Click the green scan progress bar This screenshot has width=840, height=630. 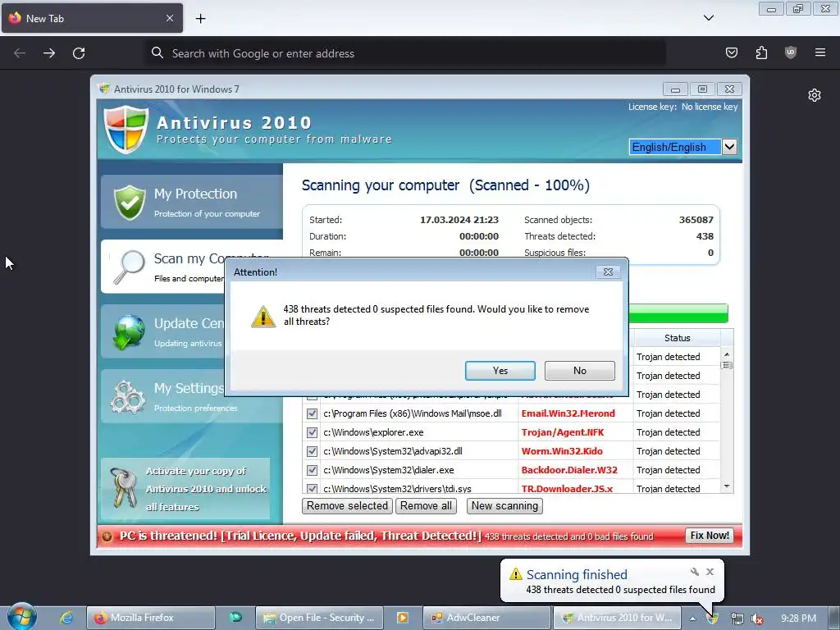pos(678,313)
